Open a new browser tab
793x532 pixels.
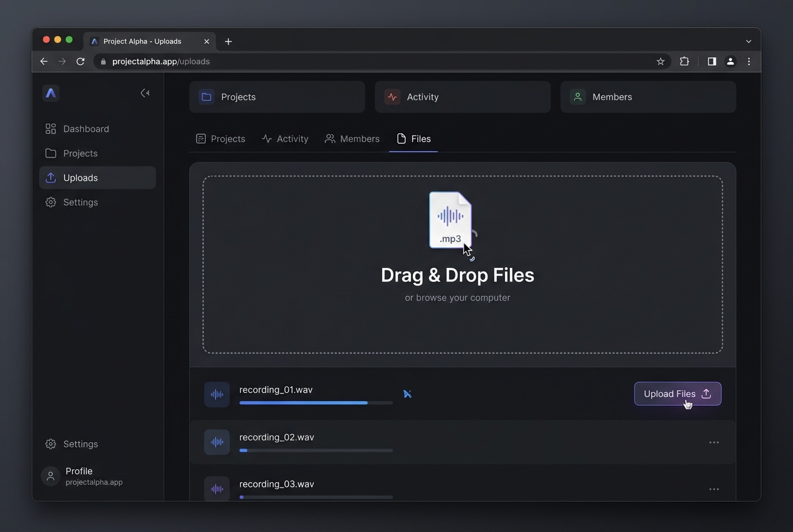(x=228, y=41)
